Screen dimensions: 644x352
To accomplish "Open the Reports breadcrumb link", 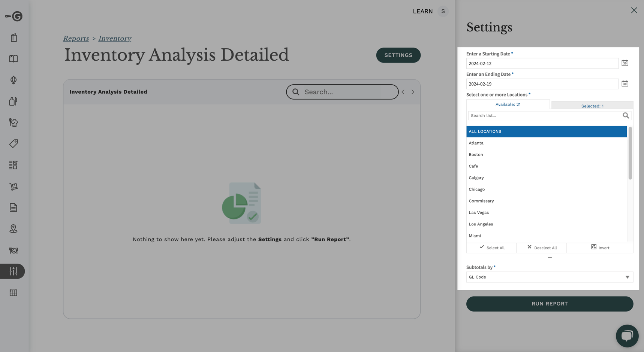I will (x=76, y=38).
